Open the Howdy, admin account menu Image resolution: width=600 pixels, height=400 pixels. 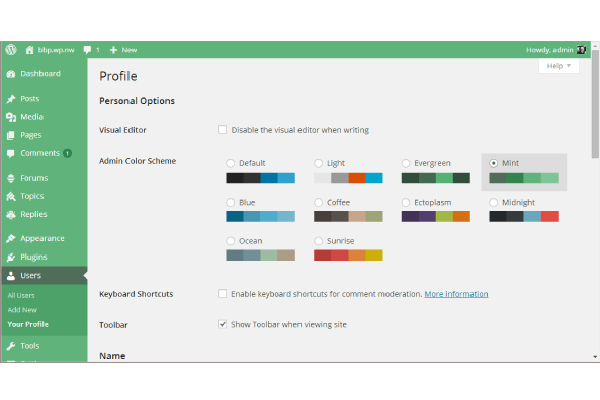coord(549,49)
